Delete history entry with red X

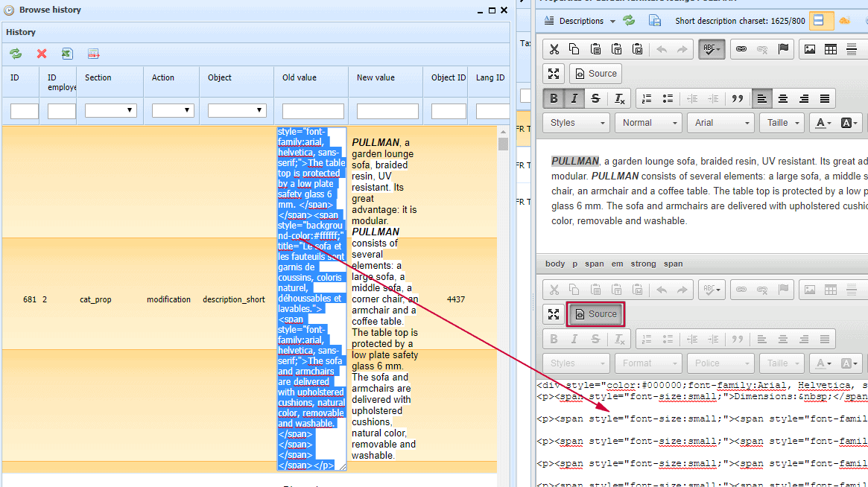click(42, 54)
